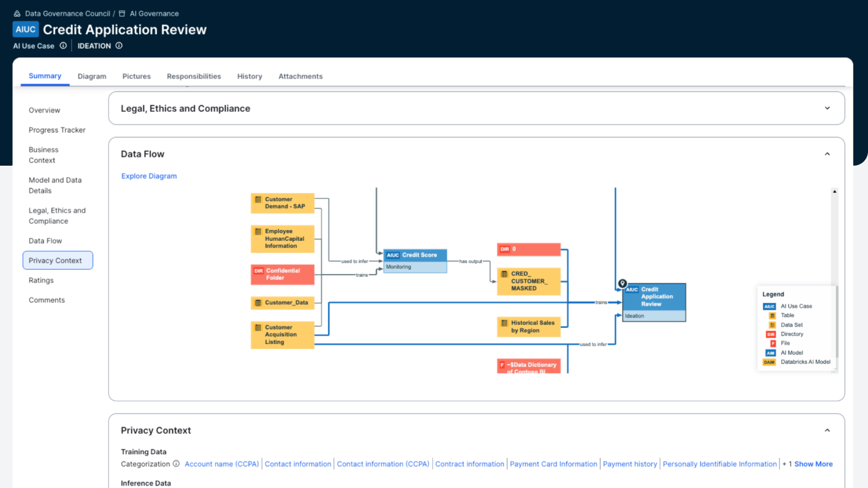Viewport: 868px width, 488px height.
Task: Click info icon next to IDEATION status
Action: click(x=119, y=46)
